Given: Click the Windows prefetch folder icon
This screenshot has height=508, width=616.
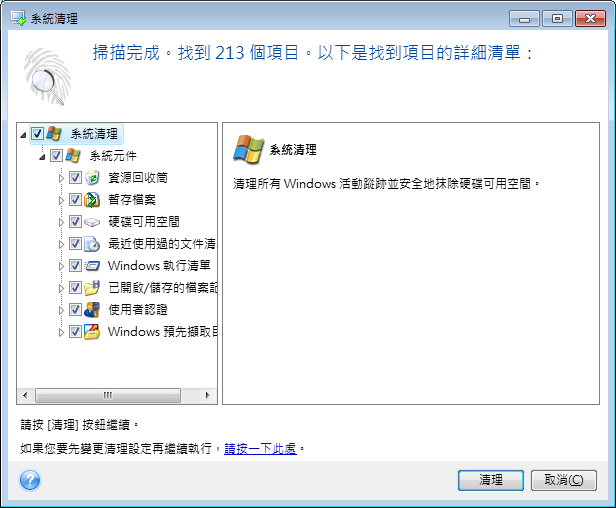Looking at the screenshot, I should click(x=92, y=332).
